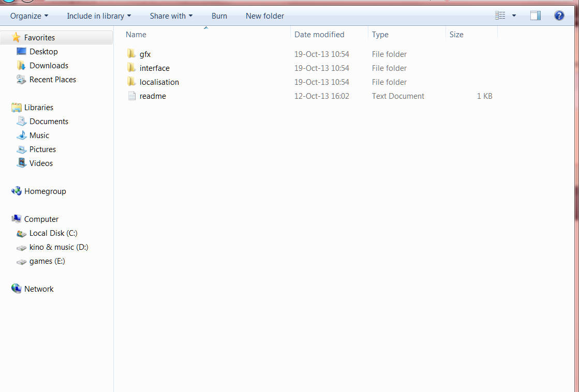Open Network in navigation pane
The image size is (579, 392).
tap(39, 289)
